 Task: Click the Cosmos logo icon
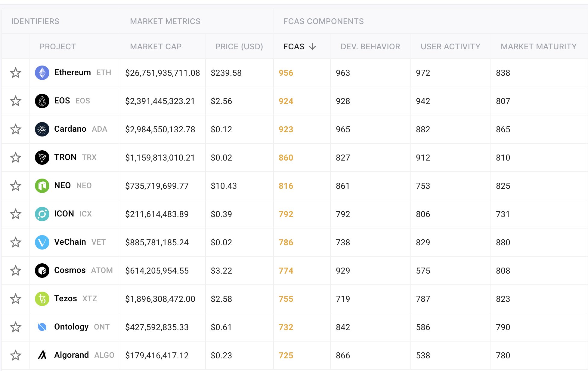(x=42, y=271)
